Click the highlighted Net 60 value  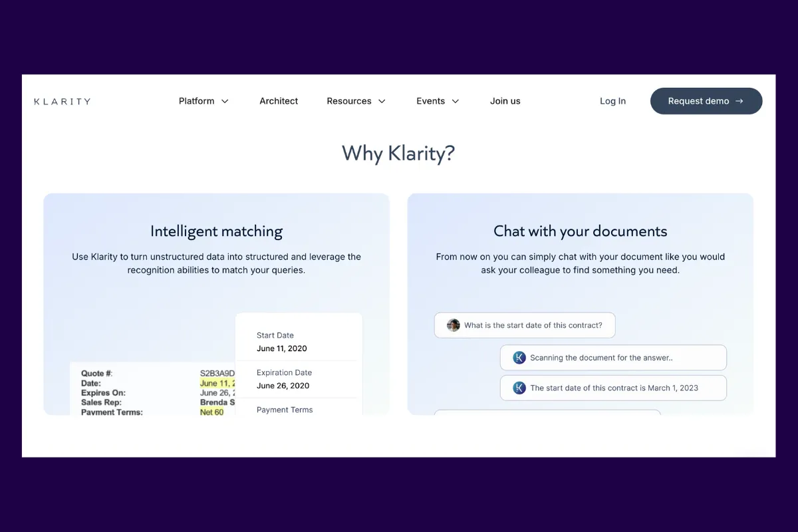click(211, 412)
